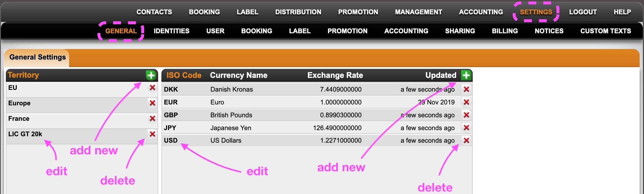Viewport: 644px width, 194px height.
Task: Switch to the Billing subtab
Action: pos(505,31)
